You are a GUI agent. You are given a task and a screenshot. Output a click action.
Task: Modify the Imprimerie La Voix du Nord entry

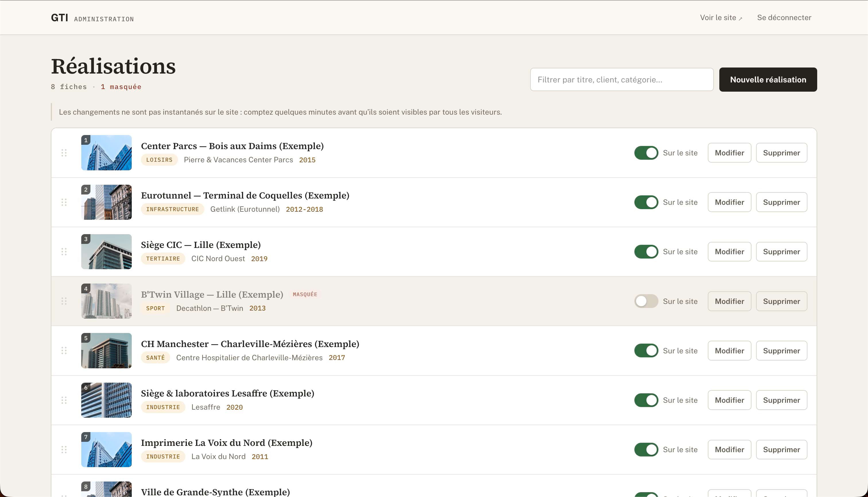tap(730, 450)
